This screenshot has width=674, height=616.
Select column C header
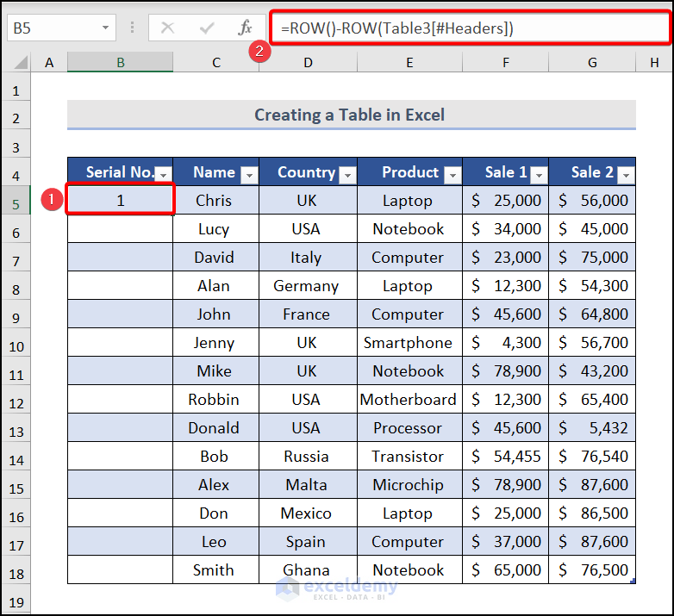(216, 63)
